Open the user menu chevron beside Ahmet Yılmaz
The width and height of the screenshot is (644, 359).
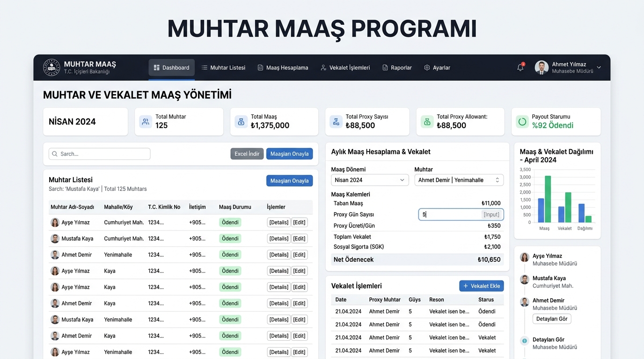599,68
